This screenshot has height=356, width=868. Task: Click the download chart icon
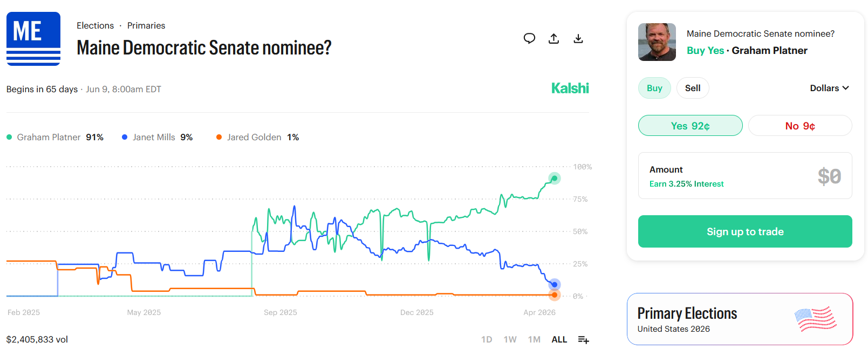point(578,38)
